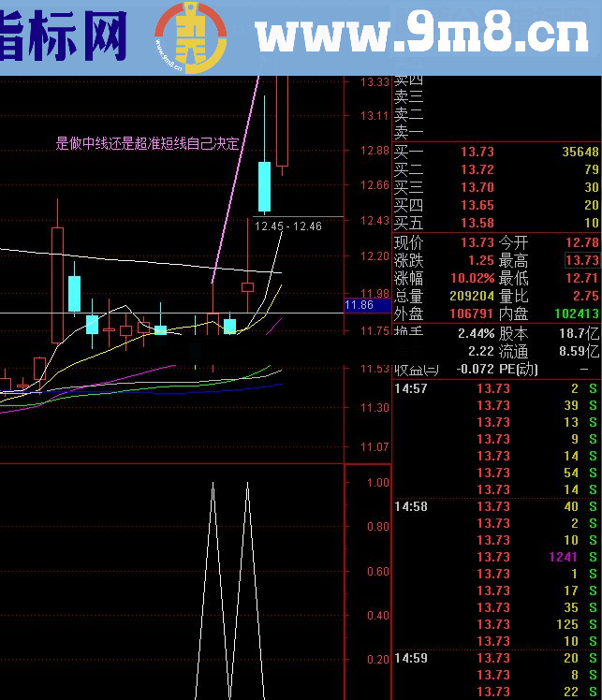
Task: Select the 0.60 indicator axis label
Action: [378, 572]
